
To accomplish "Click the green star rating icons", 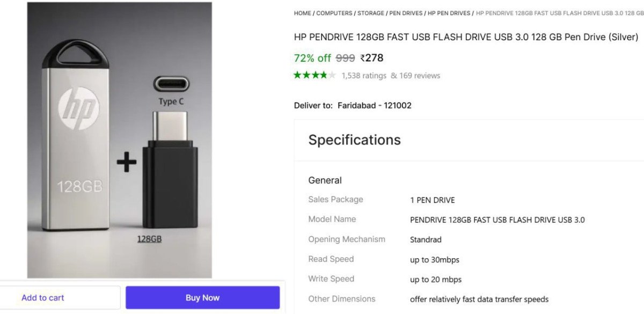I will pyautogui.click(x=314, y=75).
